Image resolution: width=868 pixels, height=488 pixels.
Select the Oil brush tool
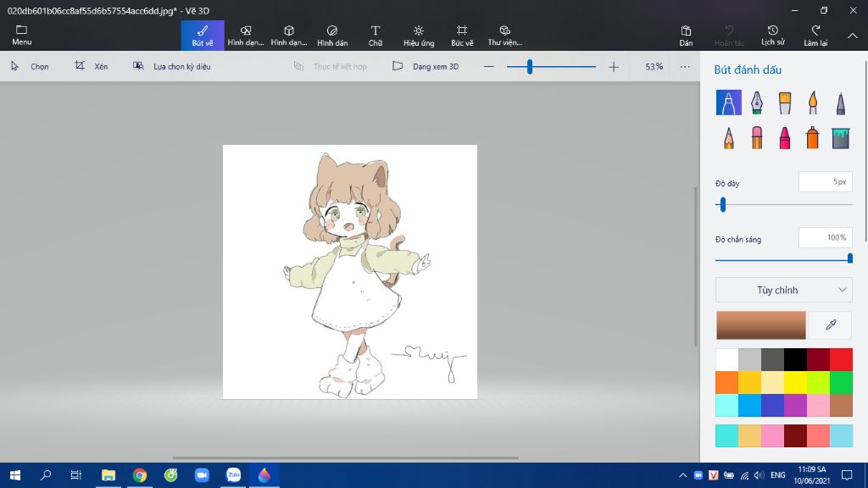[x=784, y=103]
